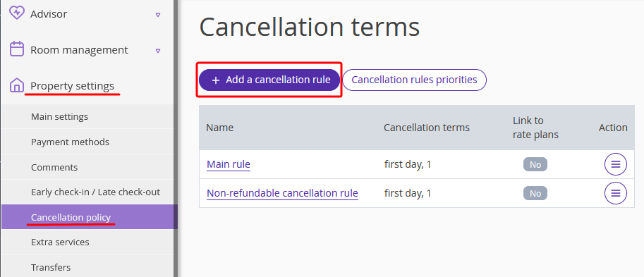Open Main settings in sidebar
644x277 pixels.
click(59, 116)
